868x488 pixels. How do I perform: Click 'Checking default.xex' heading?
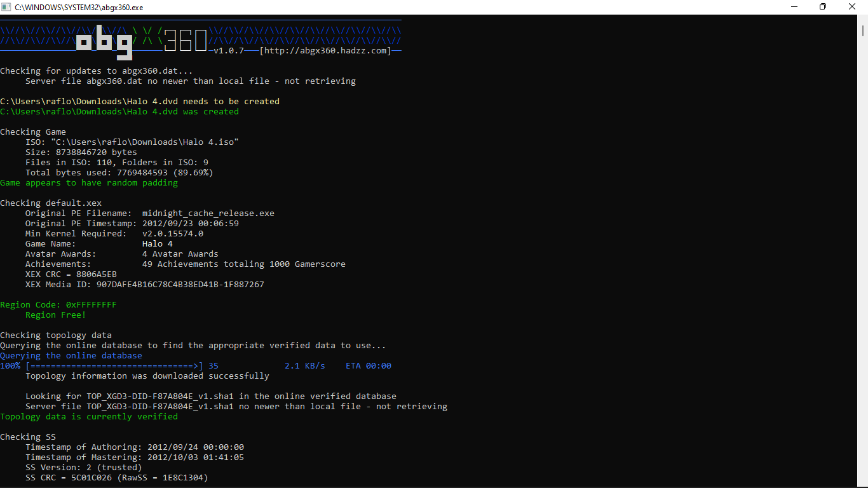(51, 203)
